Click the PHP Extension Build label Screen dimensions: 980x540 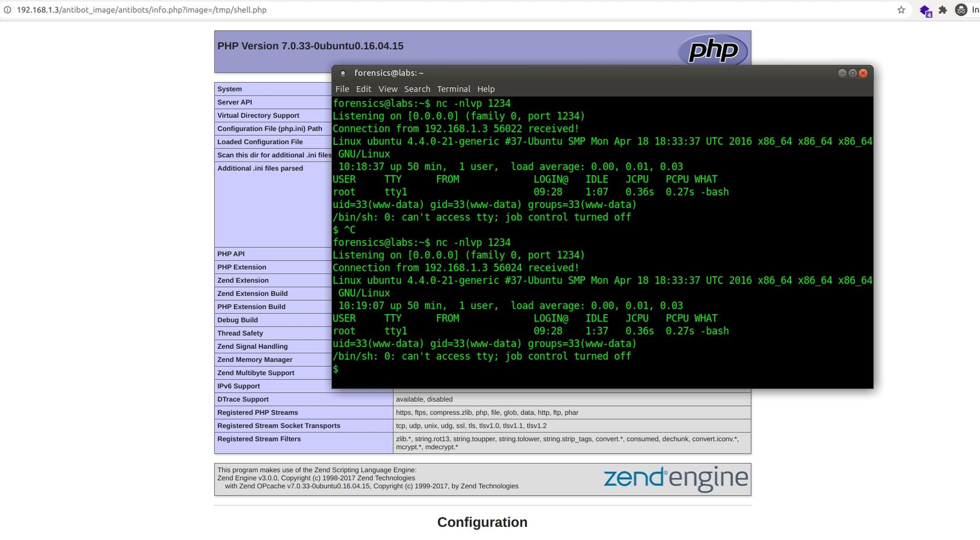pos(251,307)
